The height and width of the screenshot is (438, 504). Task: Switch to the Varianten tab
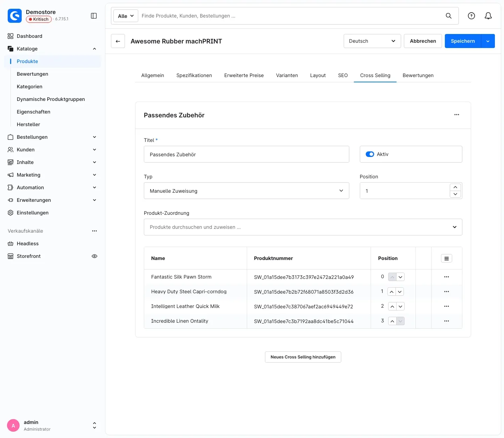[287, 75]
